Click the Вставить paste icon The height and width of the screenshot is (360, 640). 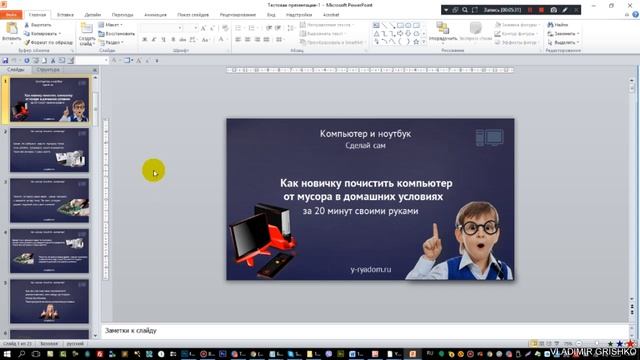pos(11,29)
